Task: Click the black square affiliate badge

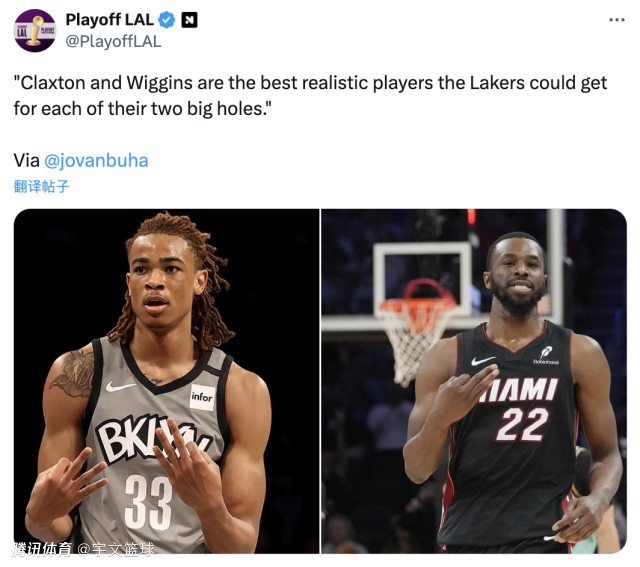Action: (189, 20)
